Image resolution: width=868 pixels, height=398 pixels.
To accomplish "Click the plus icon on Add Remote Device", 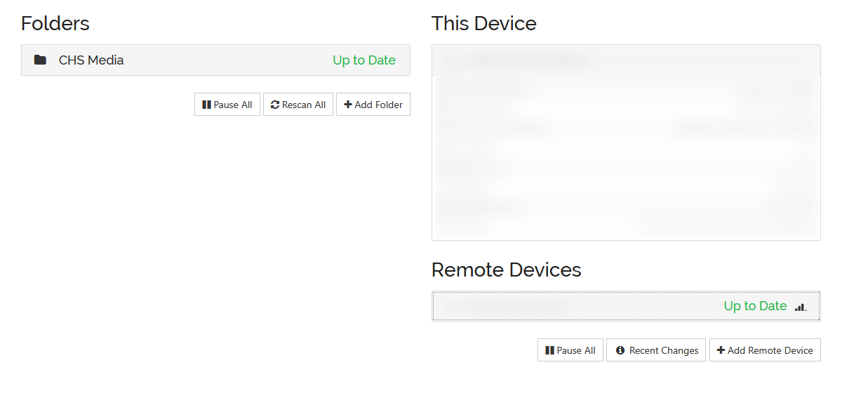I will click(x=721, y=350).
